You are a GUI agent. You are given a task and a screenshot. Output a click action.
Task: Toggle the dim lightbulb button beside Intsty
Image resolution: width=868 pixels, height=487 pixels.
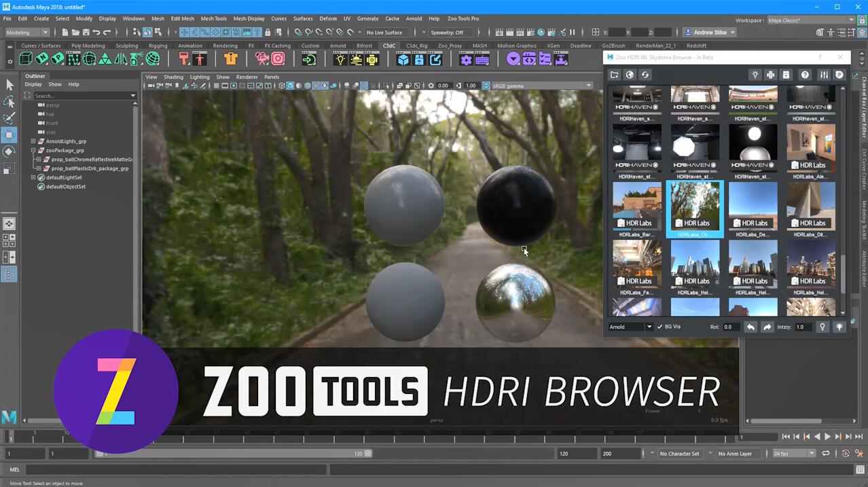point(822,327)
